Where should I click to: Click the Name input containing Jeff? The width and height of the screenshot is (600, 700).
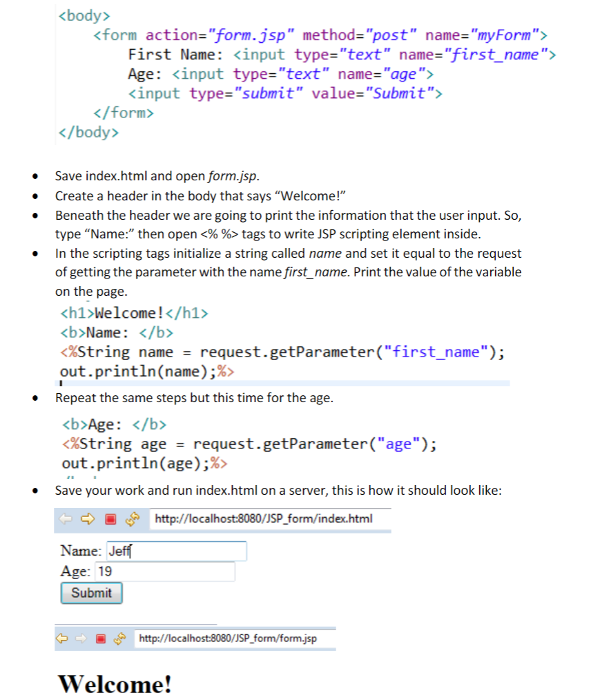(176, 551)
